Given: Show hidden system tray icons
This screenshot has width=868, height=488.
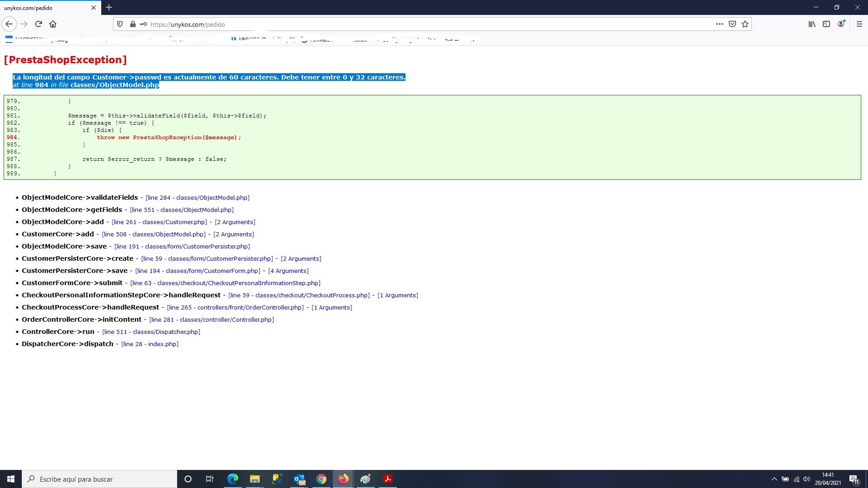Looking at the screenshot, I should coord(774,479).
